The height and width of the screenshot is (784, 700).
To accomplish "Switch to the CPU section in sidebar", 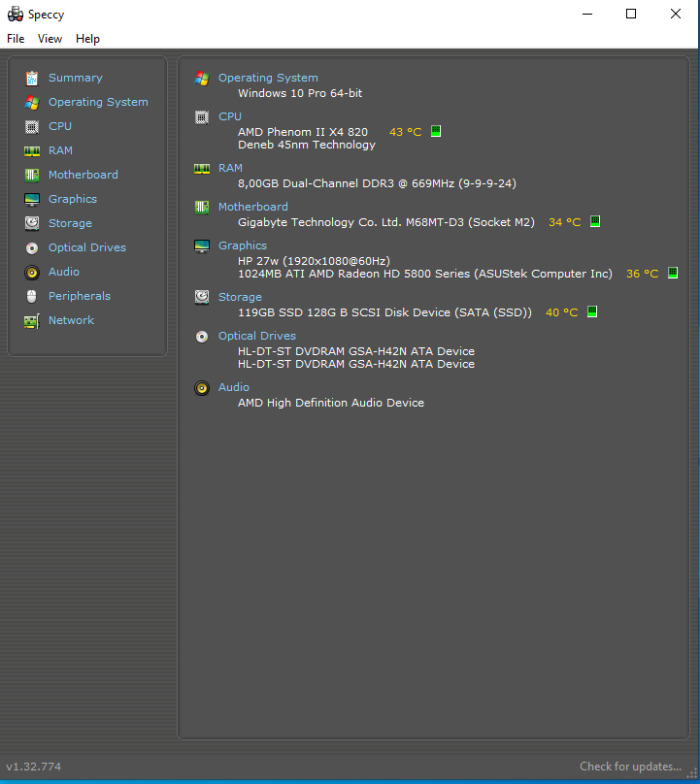I will [60, 126].
